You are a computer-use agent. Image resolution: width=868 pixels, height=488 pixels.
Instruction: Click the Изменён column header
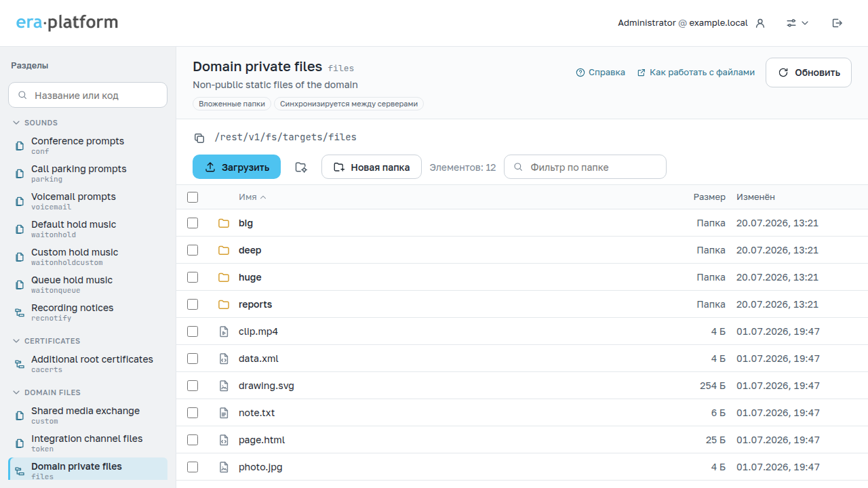(755, 197)
